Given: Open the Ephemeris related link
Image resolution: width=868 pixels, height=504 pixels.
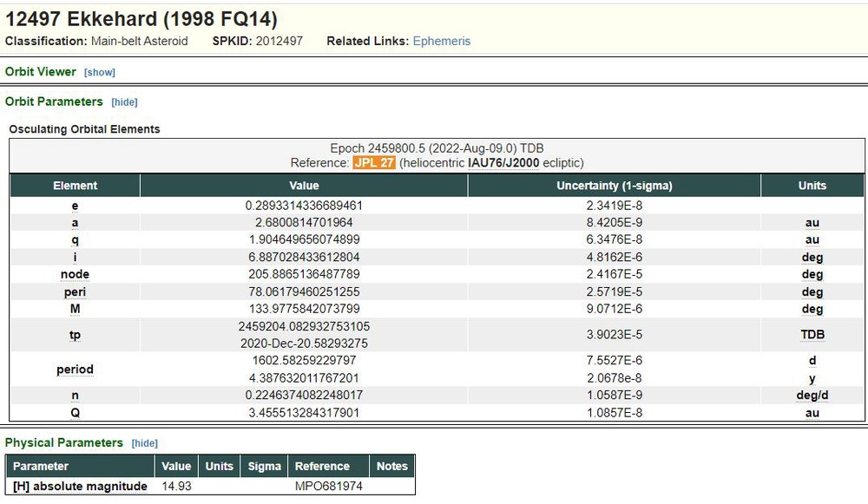Looking at the screenshot, I should point(441,41).
